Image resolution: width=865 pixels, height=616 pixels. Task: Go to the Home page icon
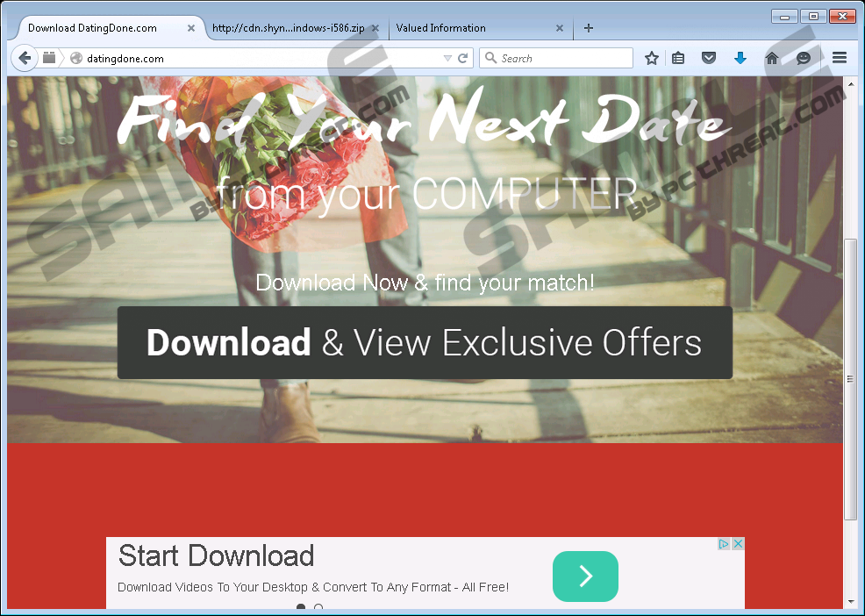coord(772,59)
